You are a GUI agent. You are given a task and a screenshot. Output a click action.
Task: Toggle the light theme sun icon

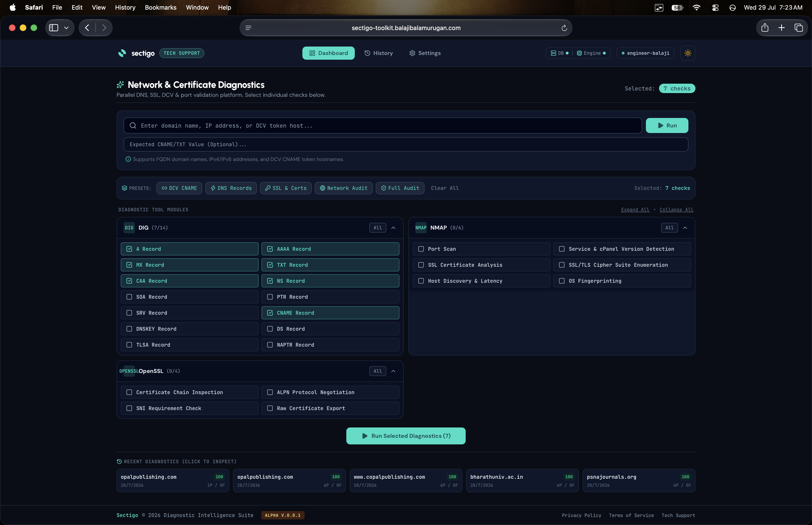(688, 53)
